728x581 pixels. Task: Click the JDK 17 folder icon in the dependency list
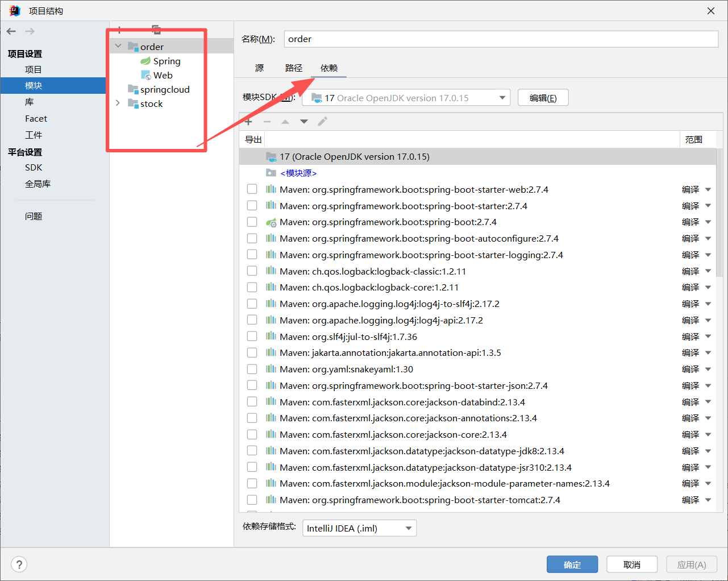coord(271,156)
